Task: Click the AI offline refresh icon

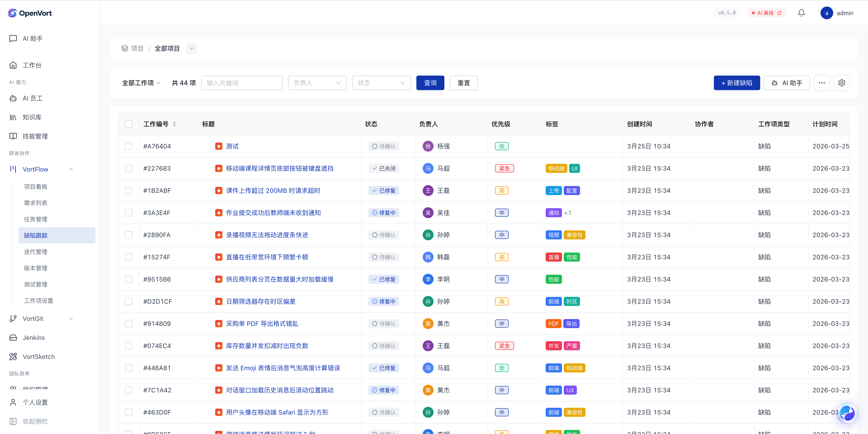Action: tap(779, 13)
